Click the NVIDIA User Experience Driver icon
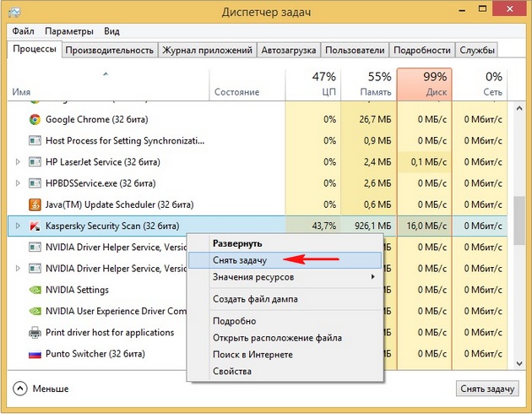532x414 pixels. 35,311
